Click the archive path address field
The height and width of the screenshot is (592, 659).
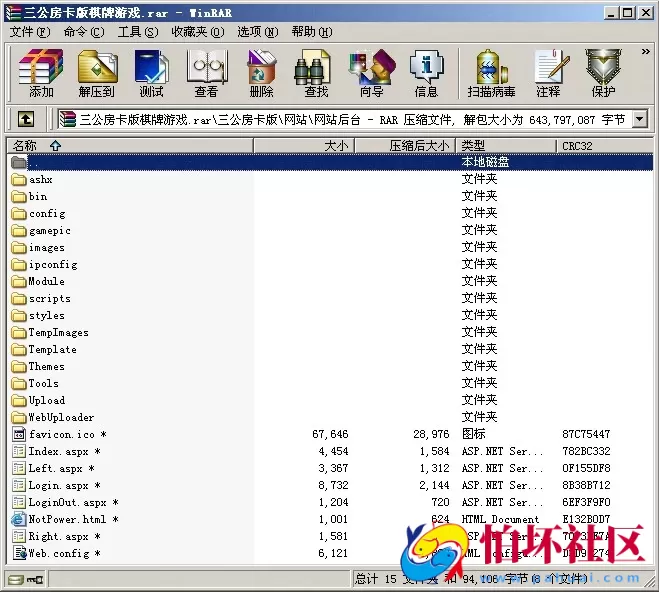pyautogui.click(x=343, y=119)
